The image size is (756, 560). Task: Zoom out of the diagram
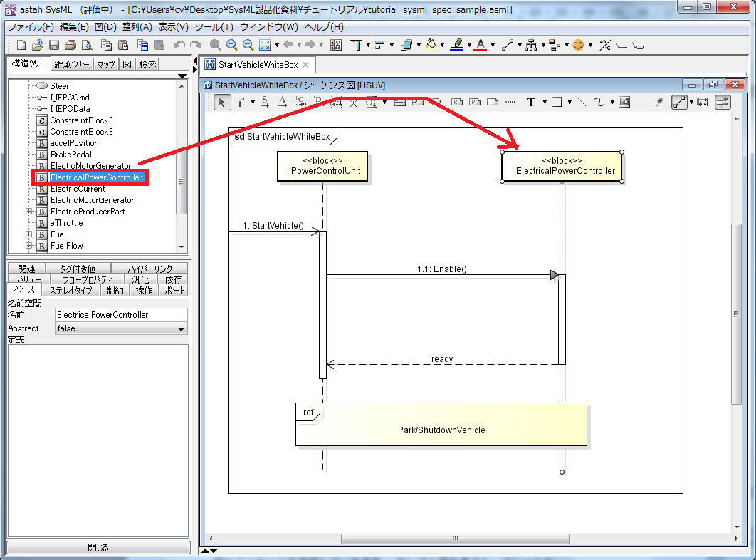(248, 45)
